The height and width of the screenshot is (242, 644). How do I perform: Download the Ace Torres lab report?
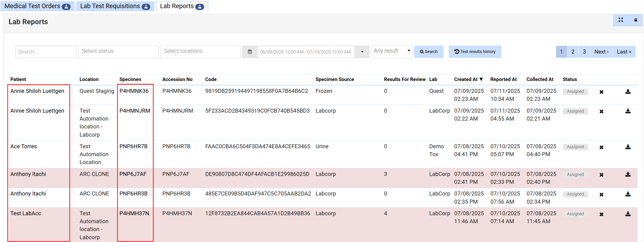coord(628,147)
